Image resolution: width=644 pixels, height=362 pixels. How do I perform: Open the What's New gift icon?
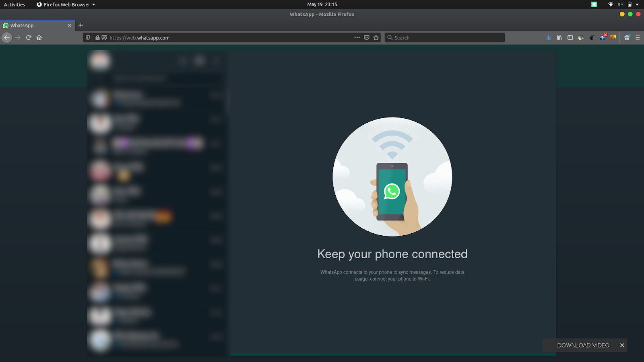tap(627, 37)
